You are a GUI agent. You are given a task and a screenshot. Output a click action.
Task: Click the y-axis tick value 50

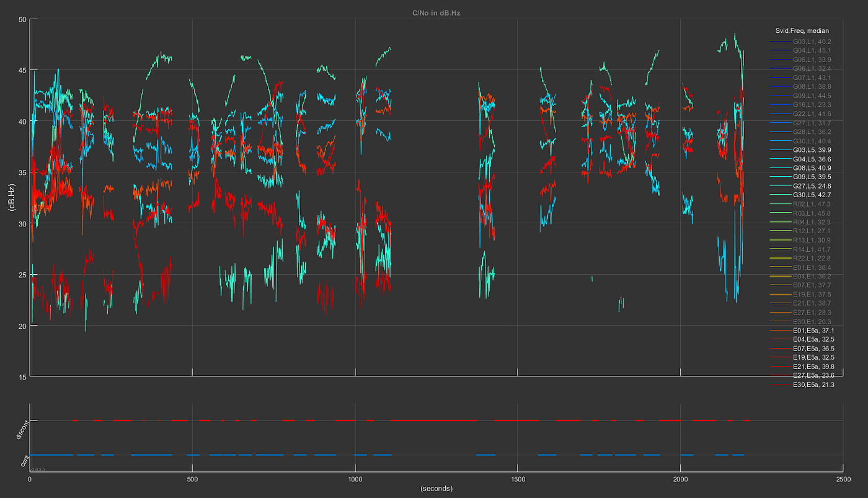tap(22, 19)
